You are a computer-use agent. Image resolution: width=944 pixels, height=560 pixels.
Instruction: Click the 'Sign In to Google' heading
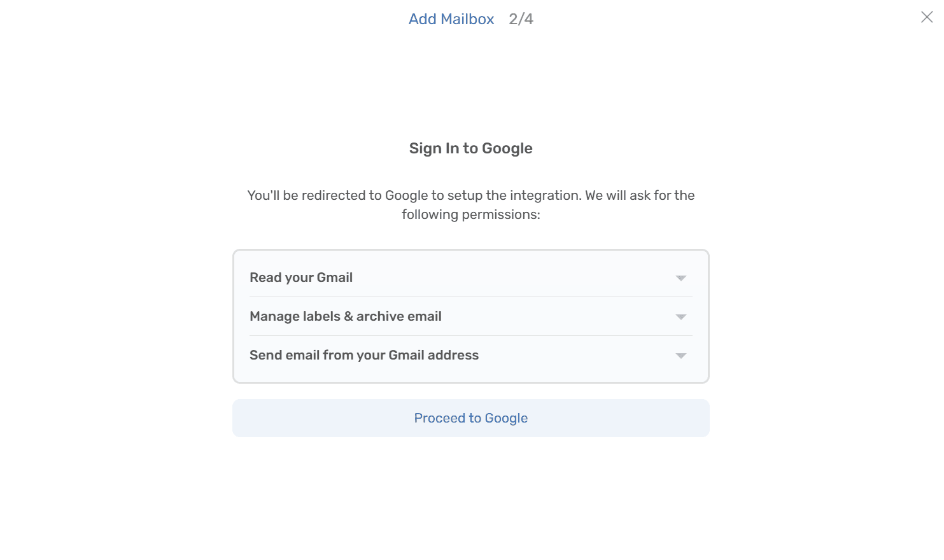pyautogui.click(x=470, y=148)
